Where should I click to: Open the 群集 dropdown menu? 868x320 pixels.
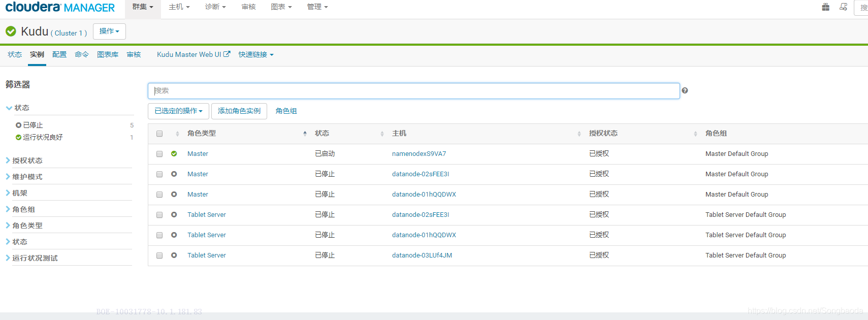click(142, 7)
